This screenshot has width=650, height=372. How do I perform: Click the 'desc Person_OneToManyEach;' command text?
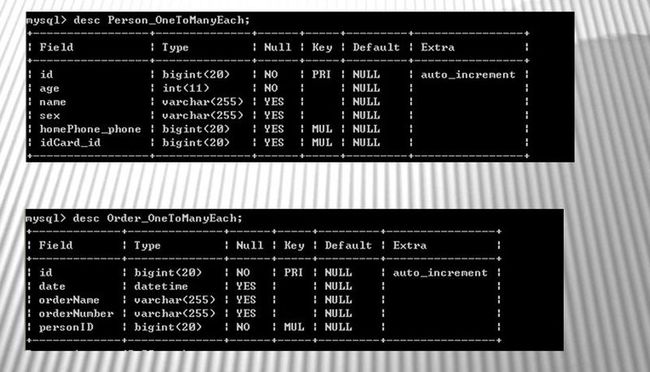point(162,20)
